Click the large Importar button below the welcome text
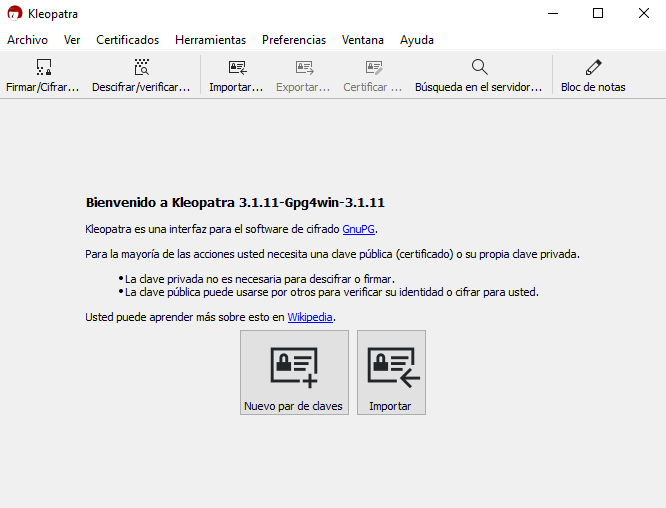Screen dimensions: 666x508 [x=391, y=373]
